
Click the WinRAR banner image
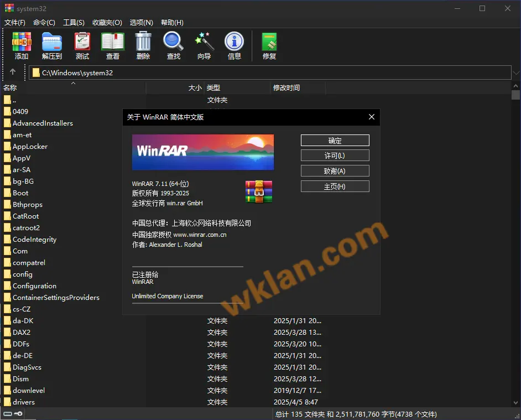pos(202,152)
